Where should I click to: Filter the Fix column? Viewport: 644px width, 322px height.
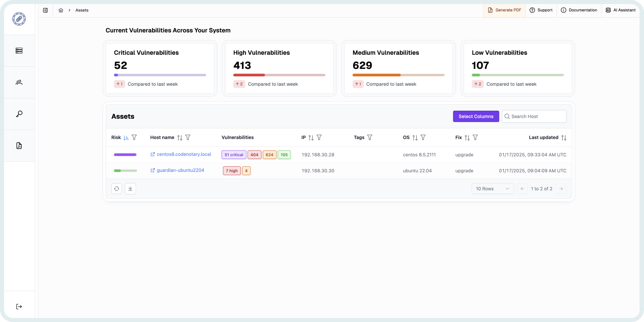tap(475, 138)
